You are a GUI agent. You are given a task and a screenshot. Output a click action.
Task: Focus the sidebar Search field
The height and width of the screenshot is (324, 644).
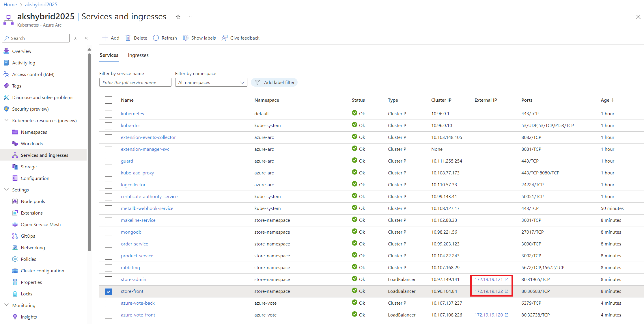tap(36, 38)
